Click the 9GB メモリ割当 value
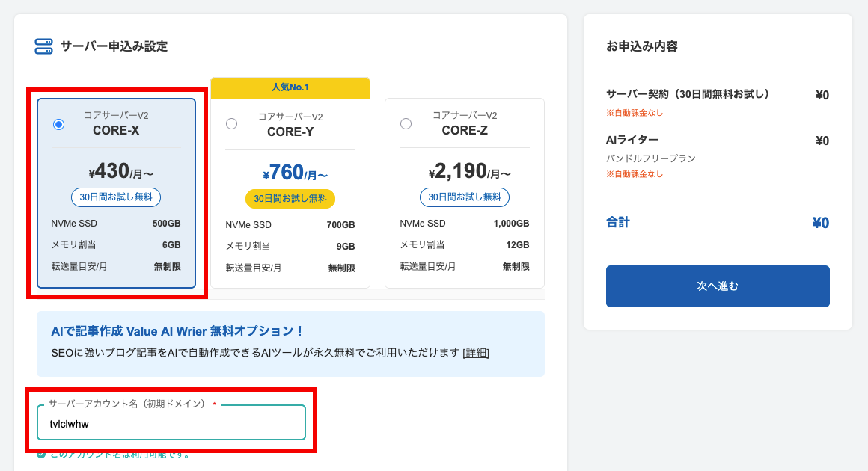This screenshot has width=868, height=471. (346, 247)
